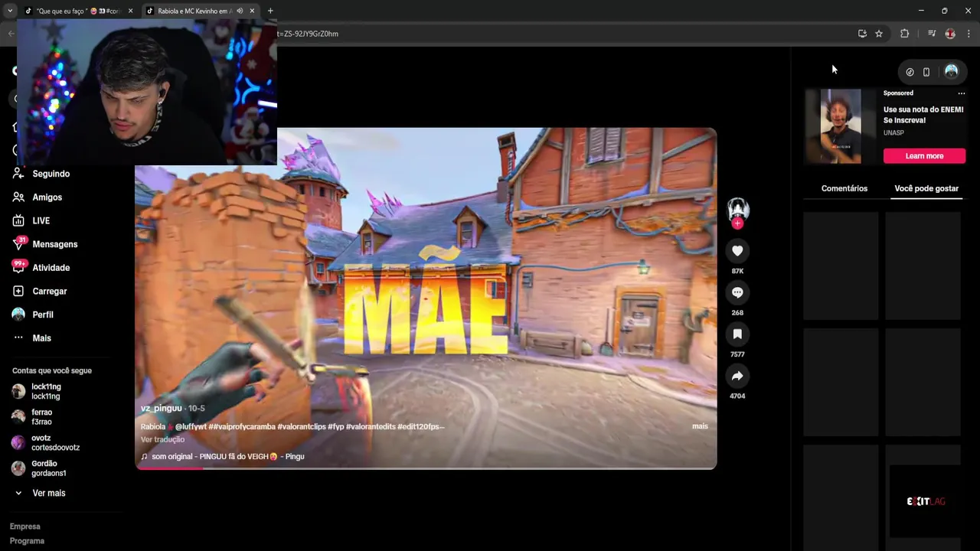Click Learn more on UNASP ad
This screenshot has width=980, height=551.
[x=924, y=156]
